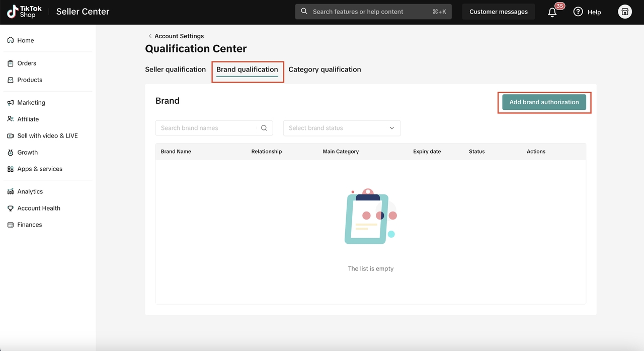Go back via Account Settings chevron
Image resolution: width=644 pixels, height=351 pixels.
(x=150, y=36)
